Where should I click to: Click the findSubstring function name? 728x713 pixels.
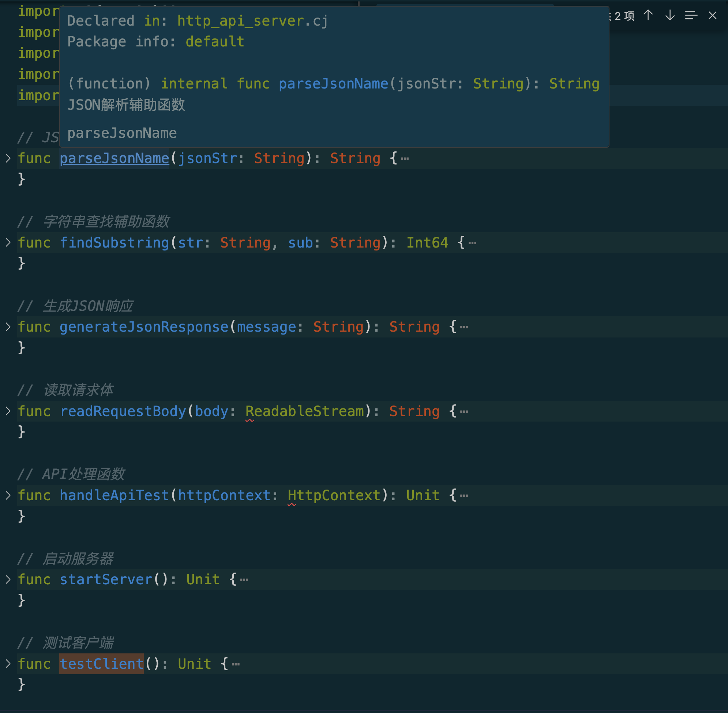click(114, 243)
